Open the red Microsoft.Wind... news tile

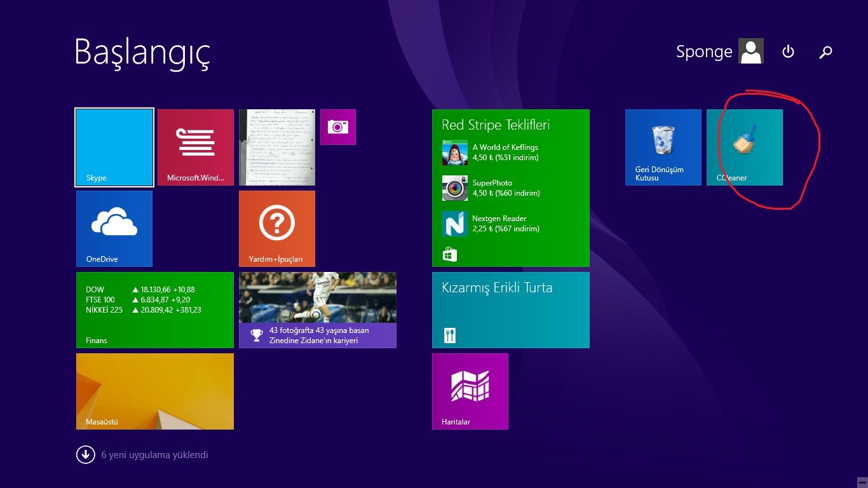[x=196, y=147]
